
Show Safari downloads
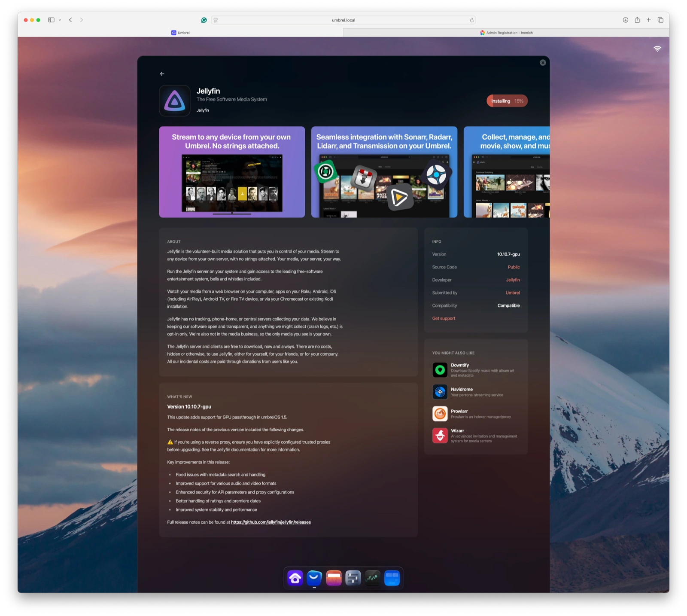(x=626, y=20)
